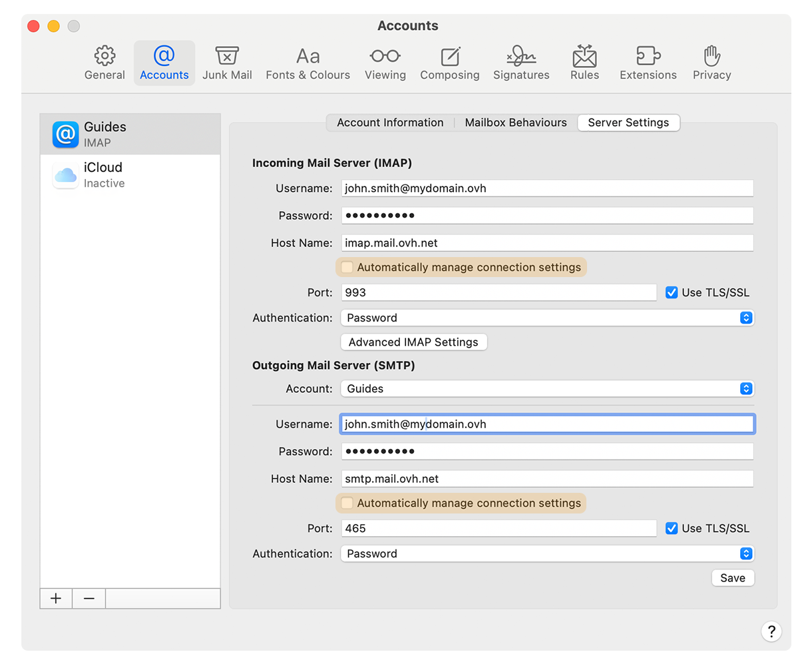Viewport: 812px width, 666px height.
Task: Select the Junk Mail settings icon
Action: click(227, 63)
